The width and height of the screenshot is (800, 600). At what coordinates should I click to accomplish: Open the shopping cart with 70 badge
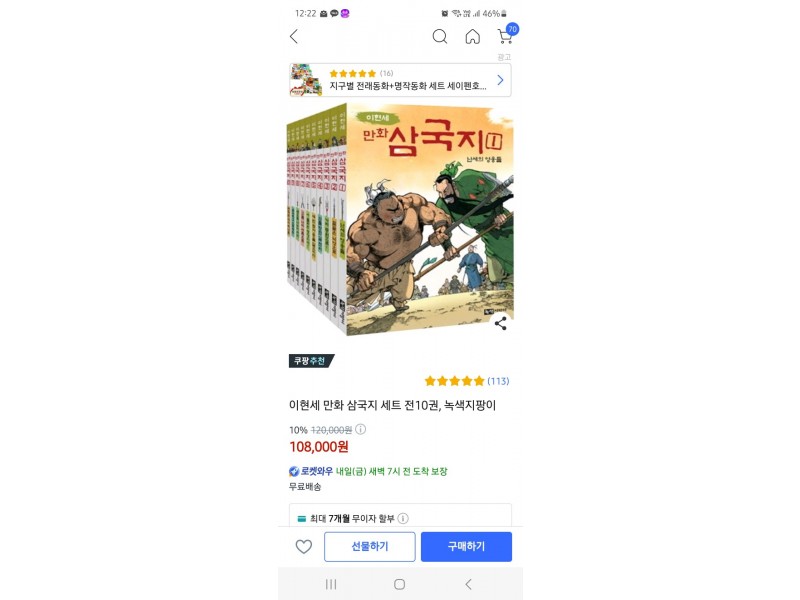(507, 35)
